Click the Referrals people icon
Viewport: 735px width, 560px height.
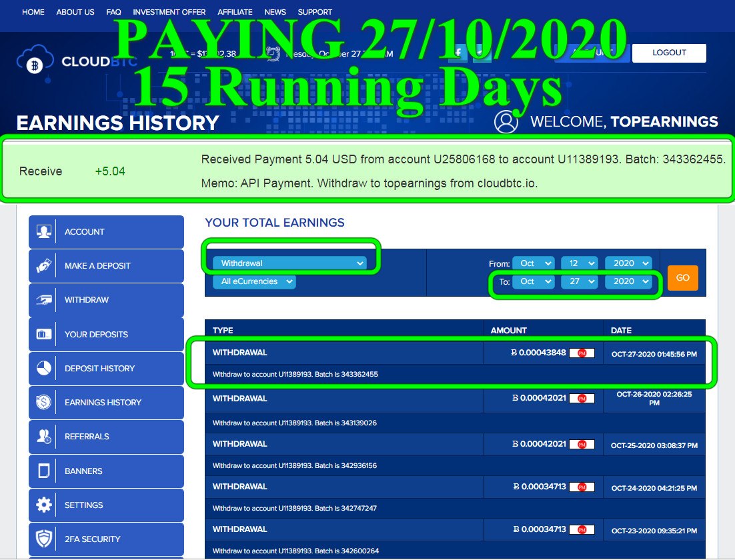tap(43, 436)
